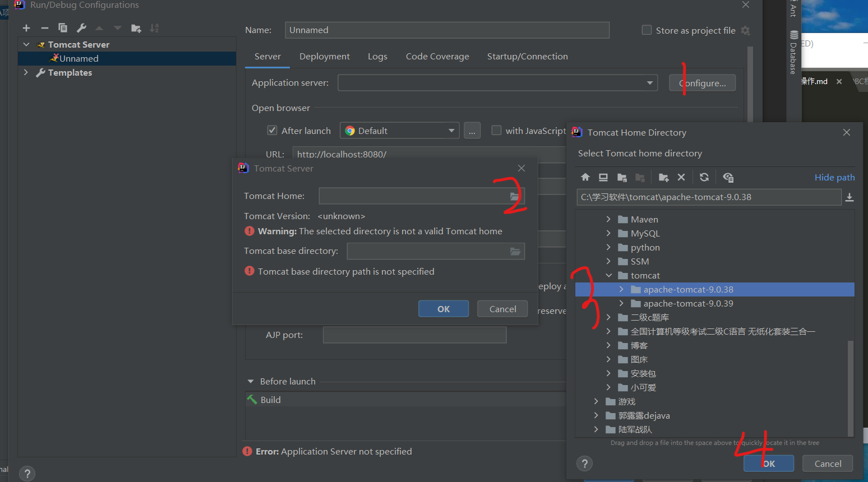
Task: Jump to desktop directory icon
Action: coord(603,177)
